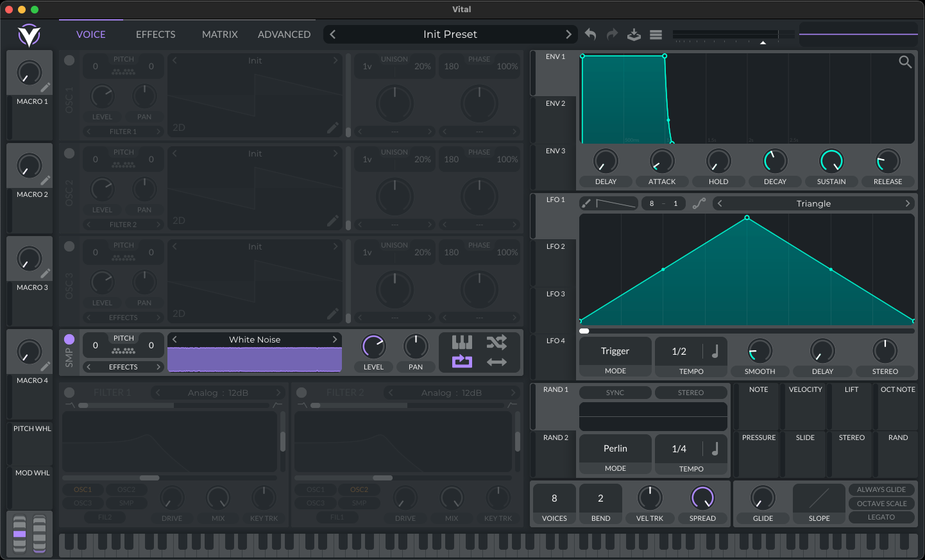
Task: Edit Macro 4 with its pencil icon
Action: point(46,367)
